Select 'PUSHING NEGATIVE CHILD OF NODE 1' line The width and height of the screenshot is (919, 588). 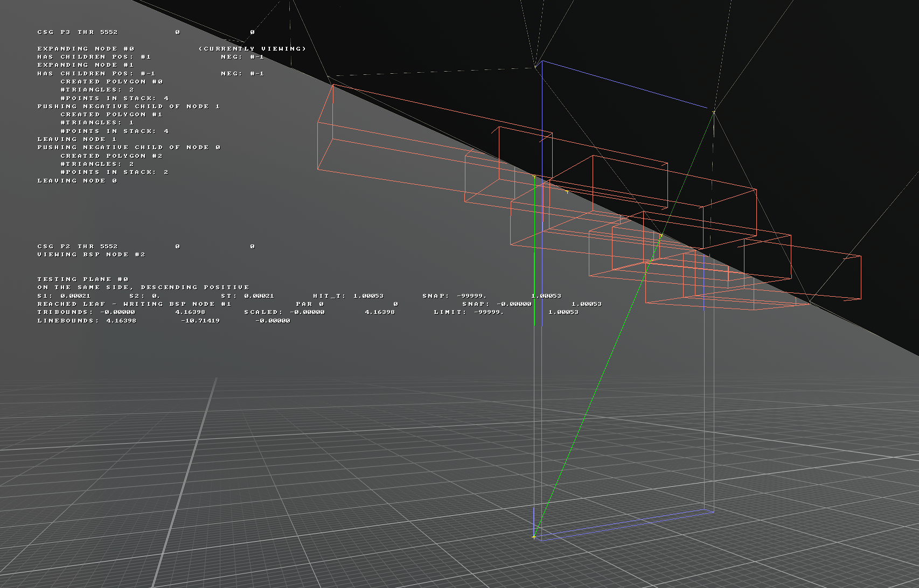tap(129, 107)
